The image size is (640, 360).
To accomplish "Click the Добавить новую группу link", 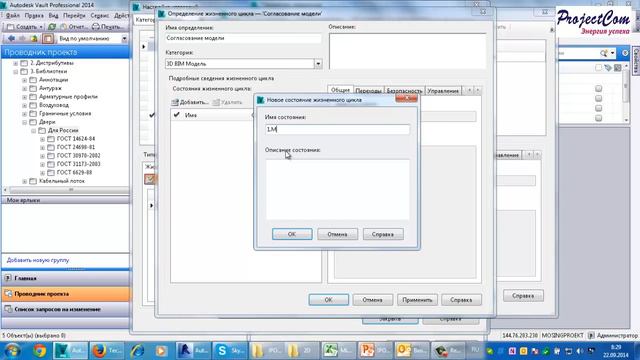I will [38, 260].
